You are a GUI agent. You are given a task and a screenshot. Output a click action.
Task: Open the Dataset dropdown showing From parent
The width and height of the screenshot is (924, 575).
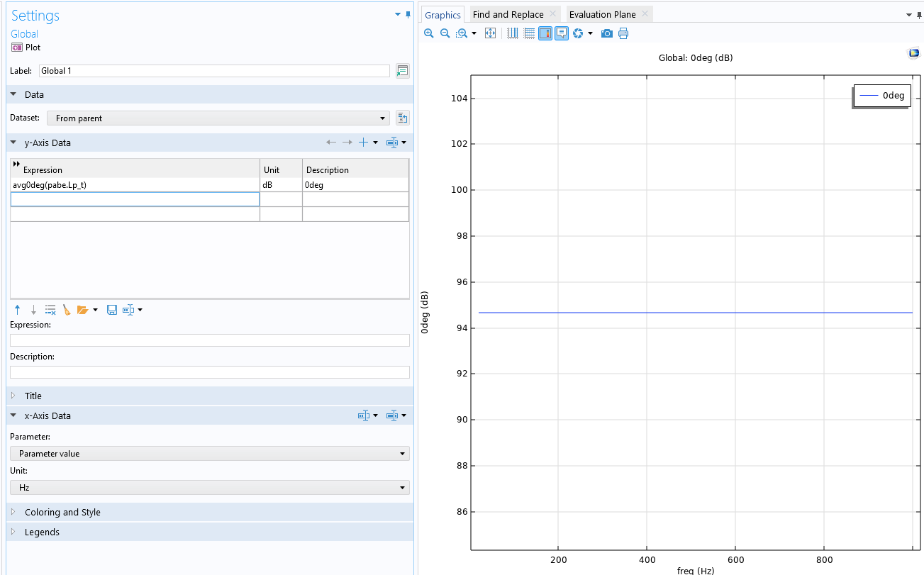[218, 118]
